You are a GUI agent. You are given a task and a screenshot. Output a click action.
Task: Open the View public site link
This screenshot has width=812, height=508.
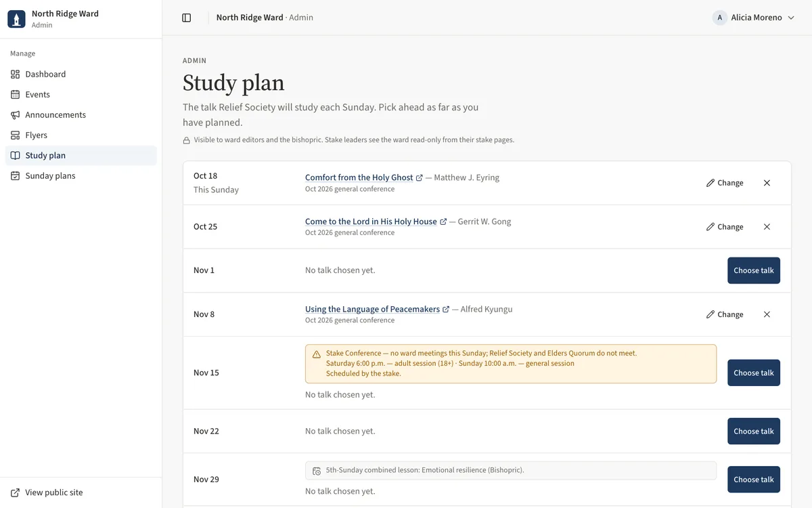click(x=81, y=493)
